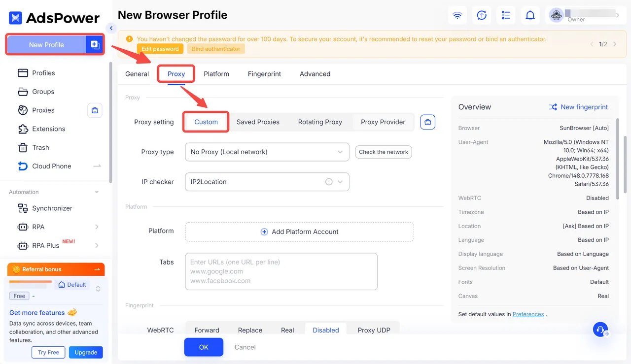631x364 pixels.
Task: Go to previous banner notice arrow
Action: coord(592,44)
